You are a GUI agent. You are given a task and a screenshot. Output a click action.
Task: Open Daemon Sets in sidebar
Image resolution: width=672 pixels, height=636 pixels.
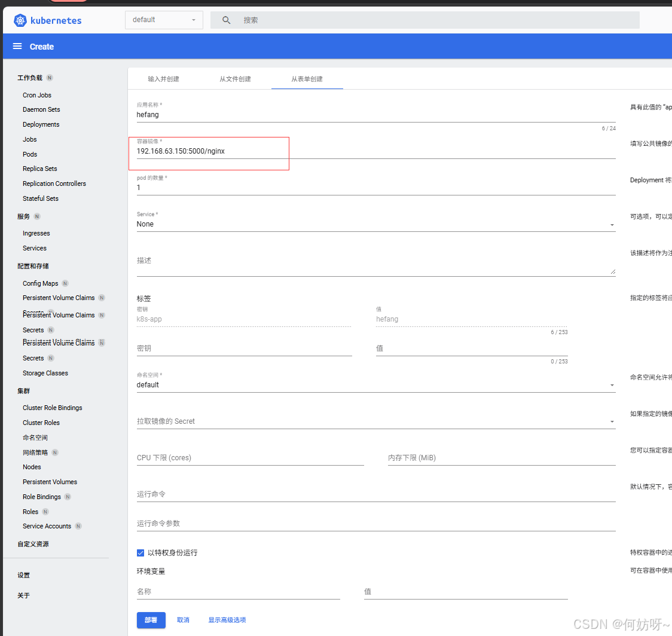click(x=41, y=110)
